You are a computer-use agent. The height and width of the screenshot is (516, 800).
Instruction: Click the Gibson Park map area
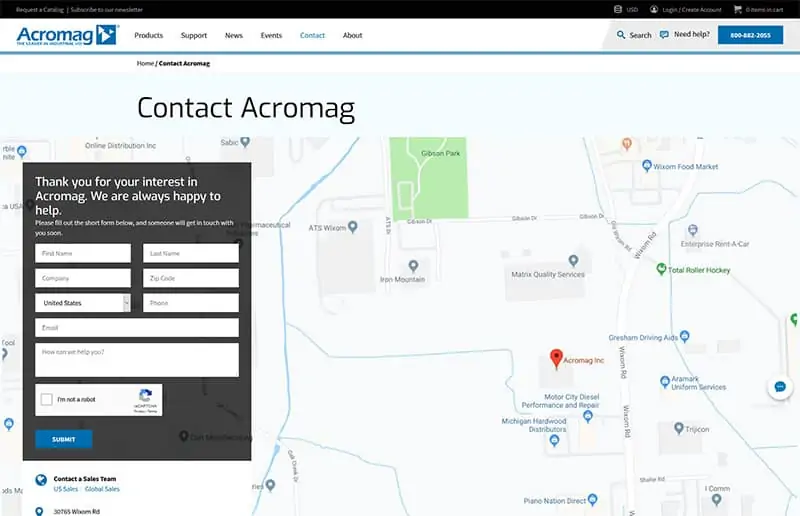429,178
